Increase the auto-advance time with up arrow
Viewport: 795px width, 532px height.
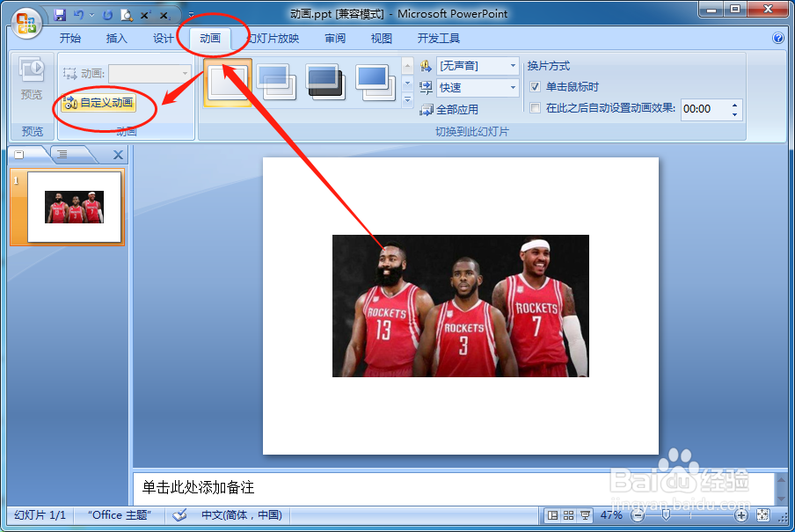734,105
